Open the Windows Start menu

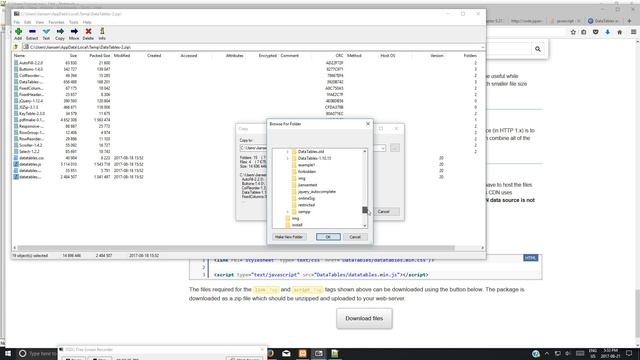(8, 353)
